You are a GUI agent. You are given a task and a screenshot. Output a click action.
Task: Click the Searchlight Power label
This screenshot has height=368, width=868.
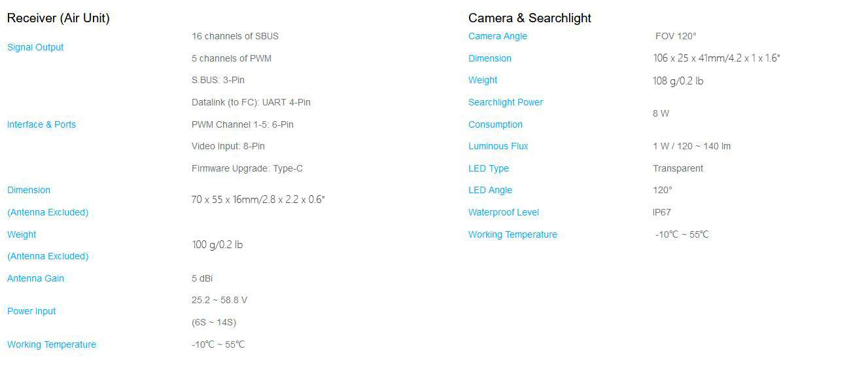coord(505,102)
